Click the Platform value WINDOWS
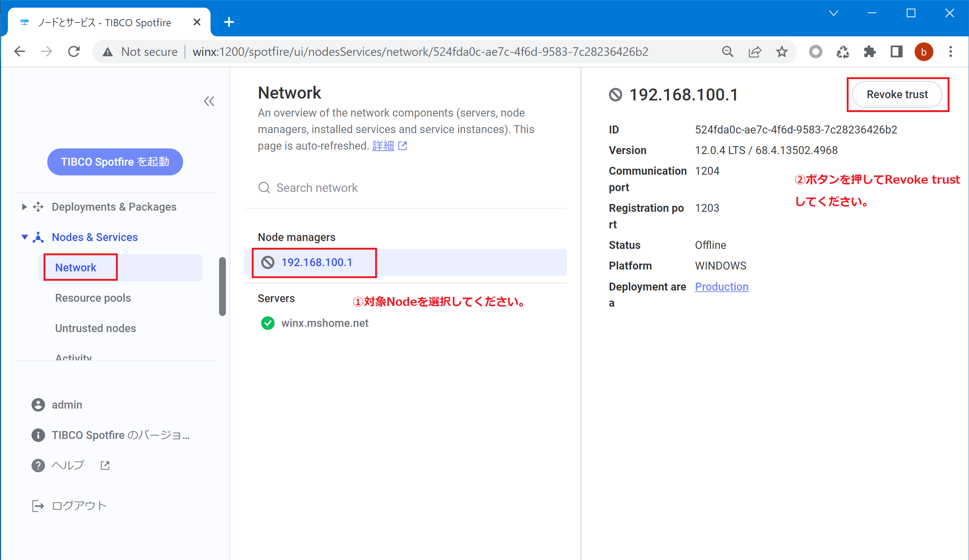 pos(720,265)
